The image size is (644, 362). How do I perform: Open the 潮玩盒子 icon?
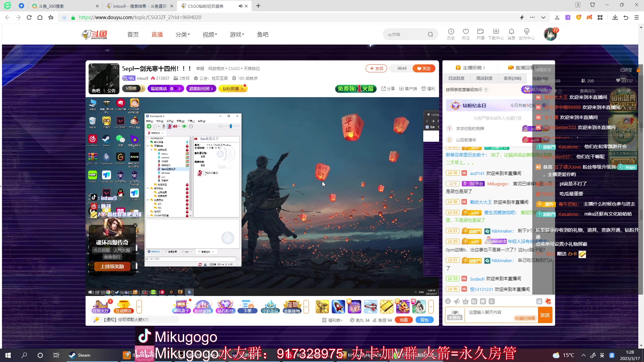(181, 306)
